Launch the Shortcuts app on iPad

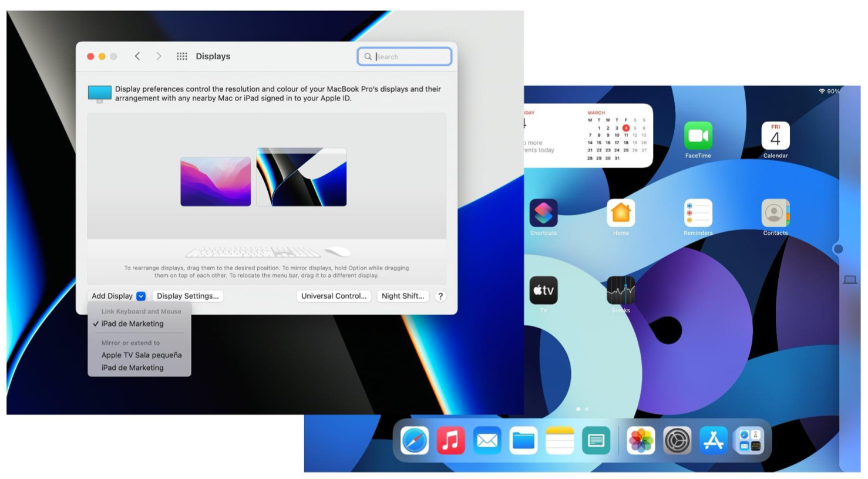point(543,213)
